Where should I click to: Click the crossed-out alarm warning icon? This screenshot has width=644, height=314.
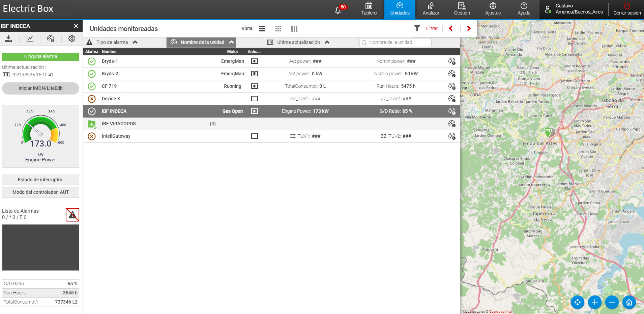[72, 215]
